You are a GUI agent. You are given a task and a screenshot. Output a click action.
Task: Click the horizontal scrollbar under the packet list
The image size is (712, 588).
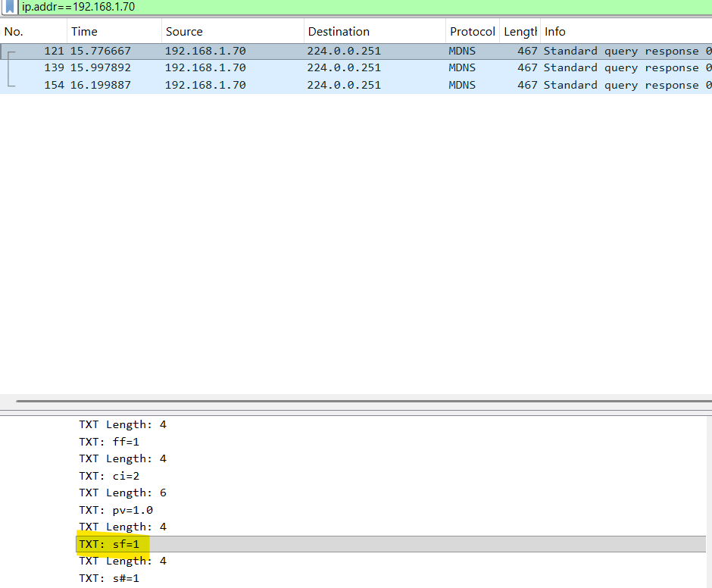tap(364, 401)
